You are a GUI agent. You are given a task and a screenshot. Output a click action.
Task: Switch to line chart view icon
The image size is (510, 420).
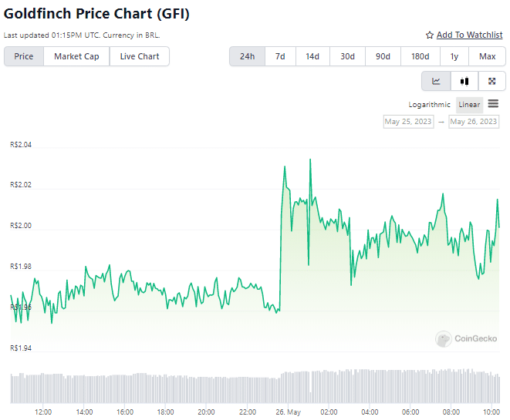[436, 81]
